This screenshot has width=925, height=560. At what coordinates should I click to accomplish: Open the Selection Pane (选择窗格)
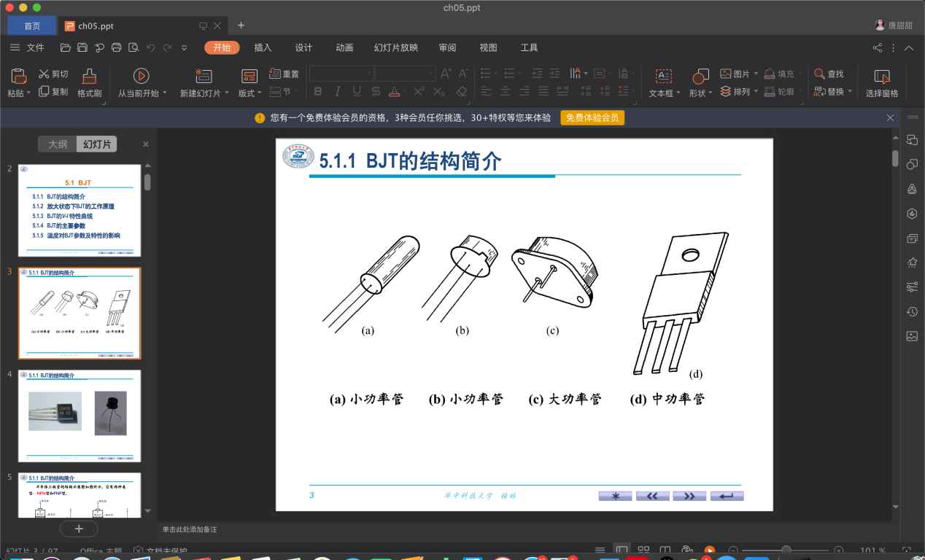click(882, 77)
